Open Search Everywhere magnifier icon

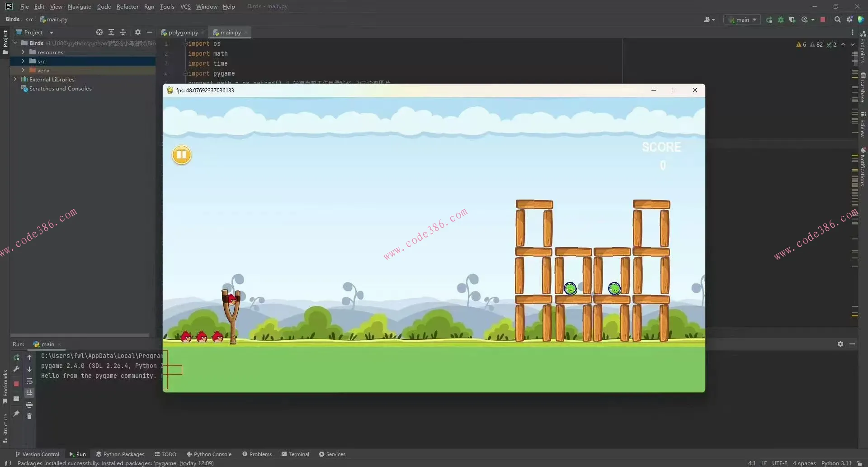coord(837,20)
